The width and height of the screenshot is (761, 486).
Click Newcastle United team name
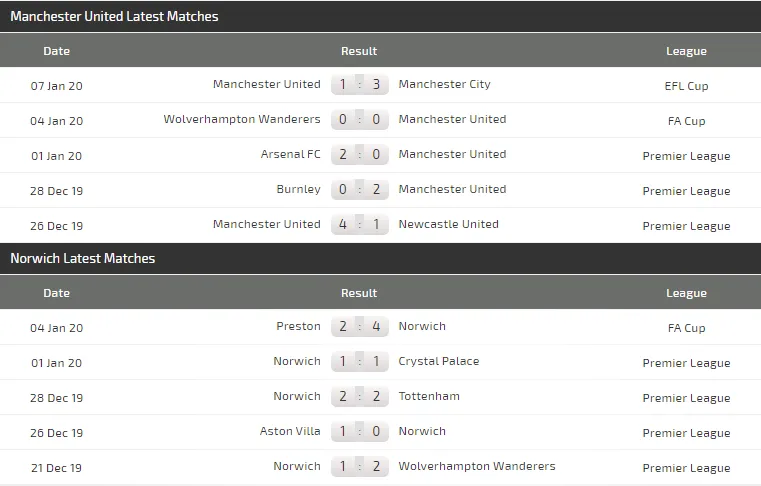click(448, 224)
